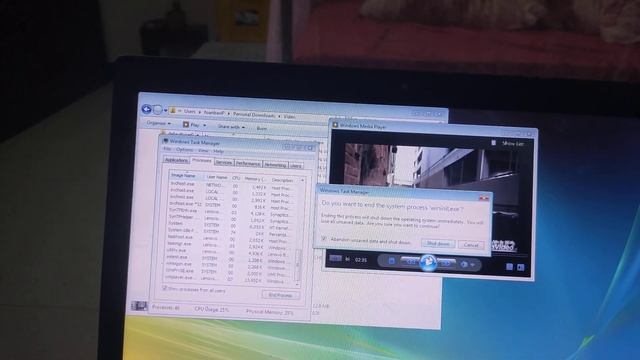Expand the arrow next to Explorer's Play
The width and height of the screenshot is (640, 360).
coord(204,125)
